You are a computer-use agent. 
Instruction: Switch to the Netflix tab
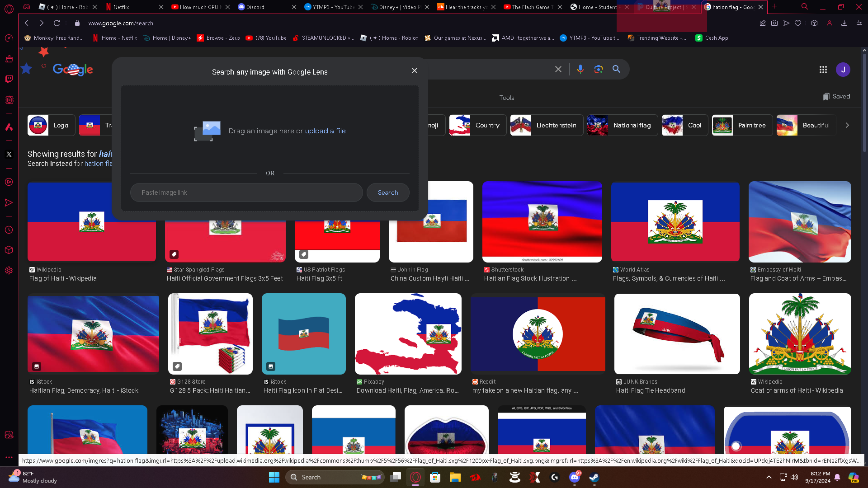coord(121,7)
